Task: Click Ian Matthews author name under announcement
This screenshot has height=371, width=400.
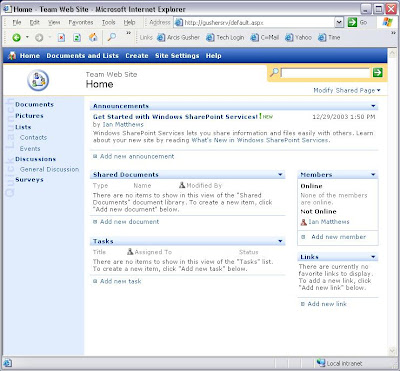Action: pyautogui.click(x=123, y=124)
